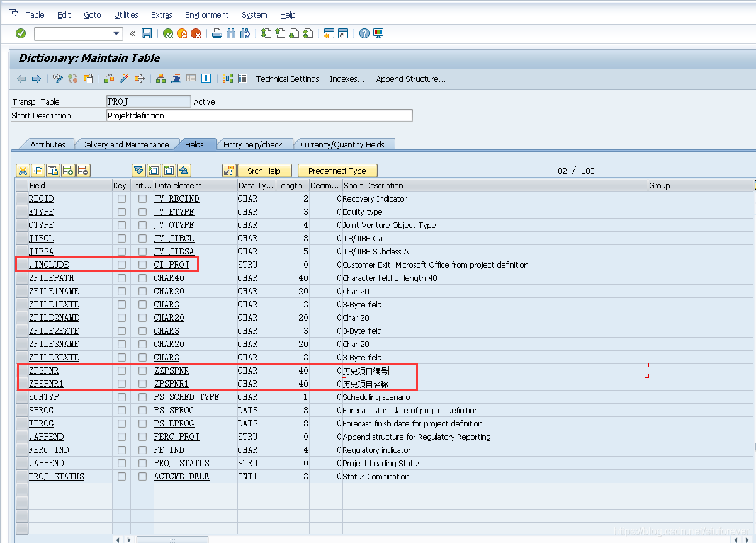Screen dimensions: 756x543
Task: Open the Utilities menu
Action: 126,14
